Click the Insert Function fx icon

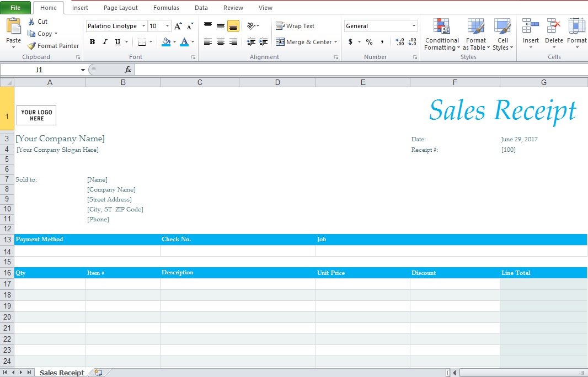128,70
